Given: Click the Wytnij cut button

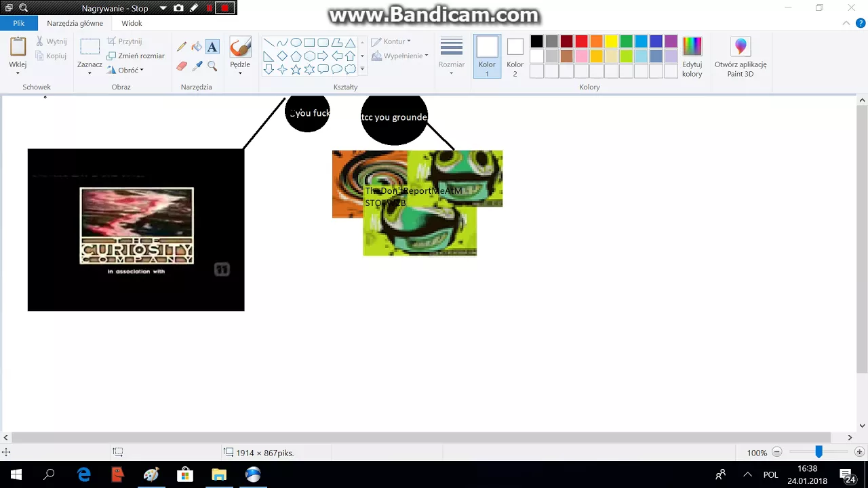Looking at the screenshot, I should tap(52, 41).
